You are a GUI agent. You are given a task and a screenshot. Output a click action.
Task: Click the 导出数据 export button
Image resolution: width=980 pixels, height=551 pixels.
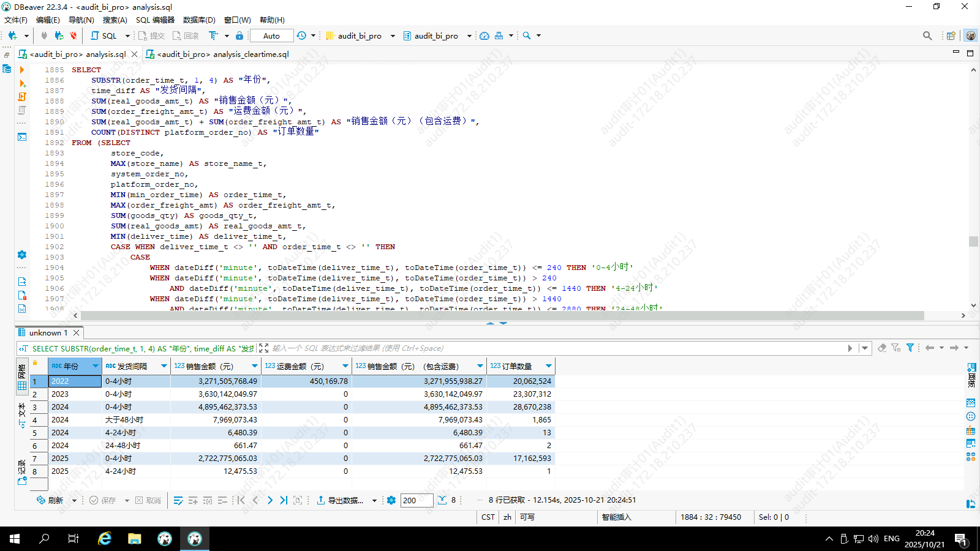click(x=341, y=500)
